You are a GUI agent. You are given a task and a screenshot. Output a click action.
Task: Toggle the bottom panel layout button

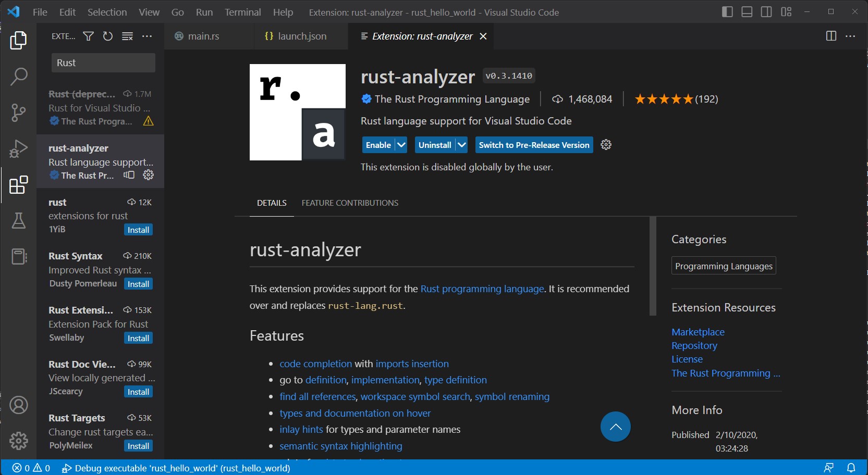[747, 12]
